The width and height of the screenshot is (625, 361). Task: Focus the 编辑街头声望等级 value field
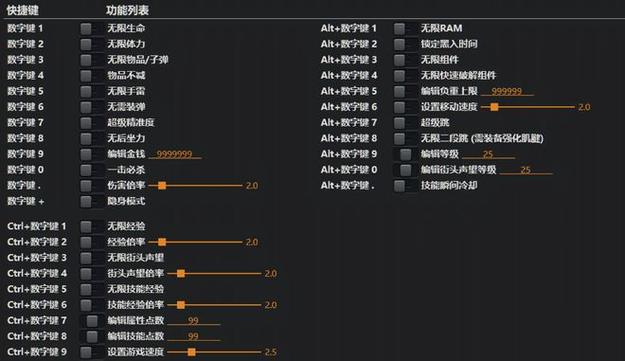click(526, 170)
